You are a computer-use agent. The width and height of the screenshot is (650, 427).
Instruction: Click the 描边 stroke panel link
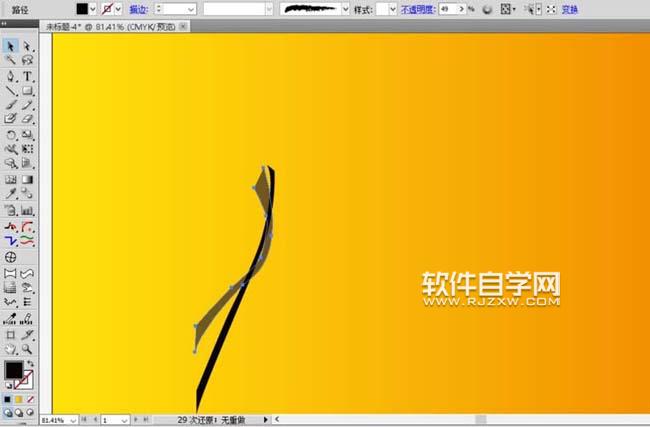tap(138, 9)
